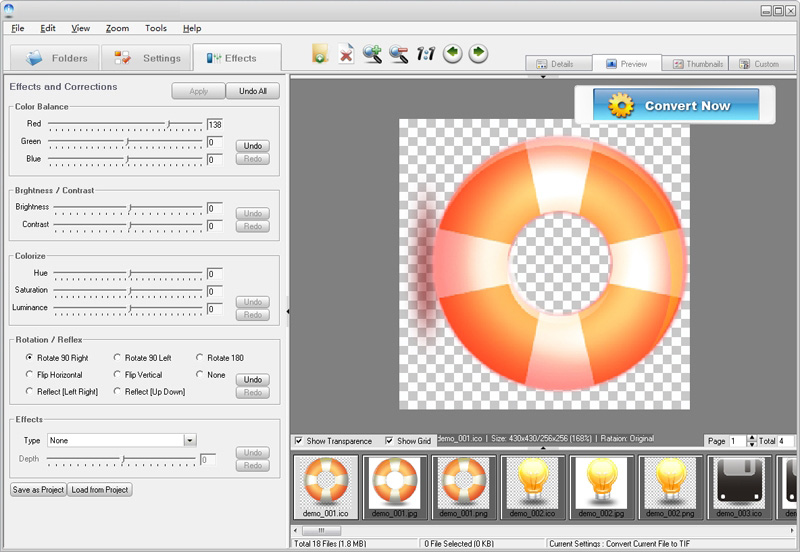
Task: Select Rotate 180 radio option
Action: click(199, 357)
